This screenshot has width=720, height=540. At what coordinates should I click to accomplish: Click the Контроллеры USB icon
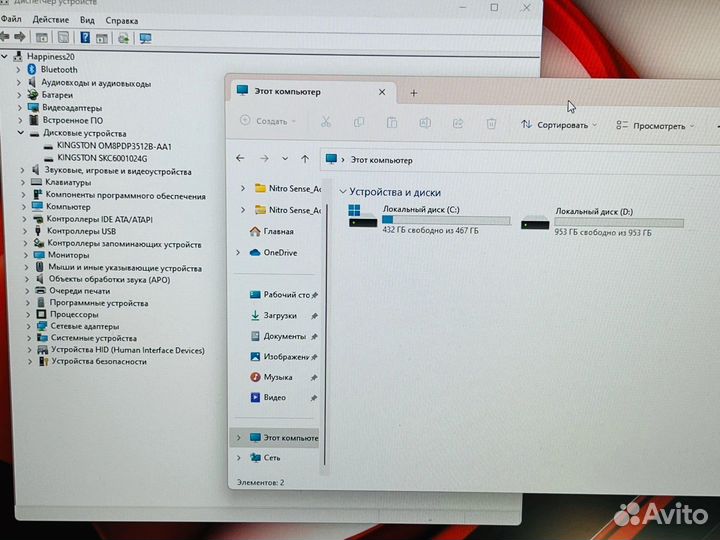pyautogui.click(x=38, y=231)
